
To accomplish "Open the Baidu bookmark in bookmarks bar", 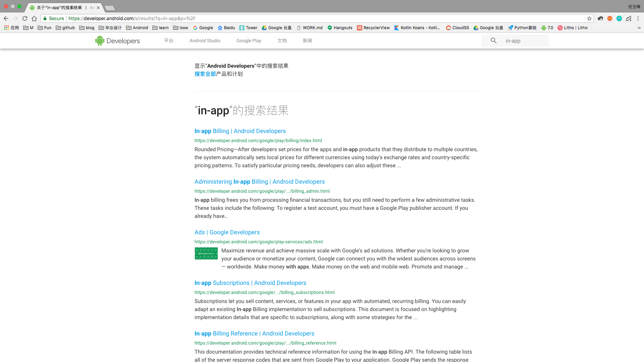I will click(x=226, y=27).
